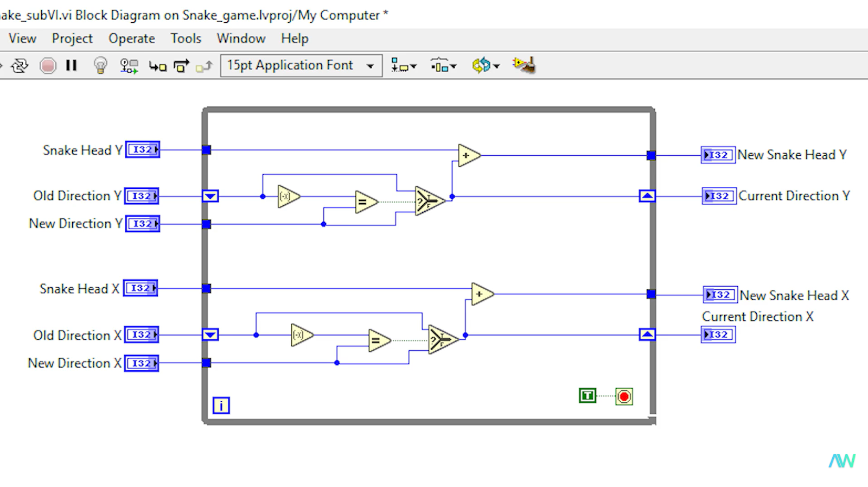Click the right shift register for Current Direction X
Image resolution: width=868 pixels, height=487 pixels.
coord(647,335)
